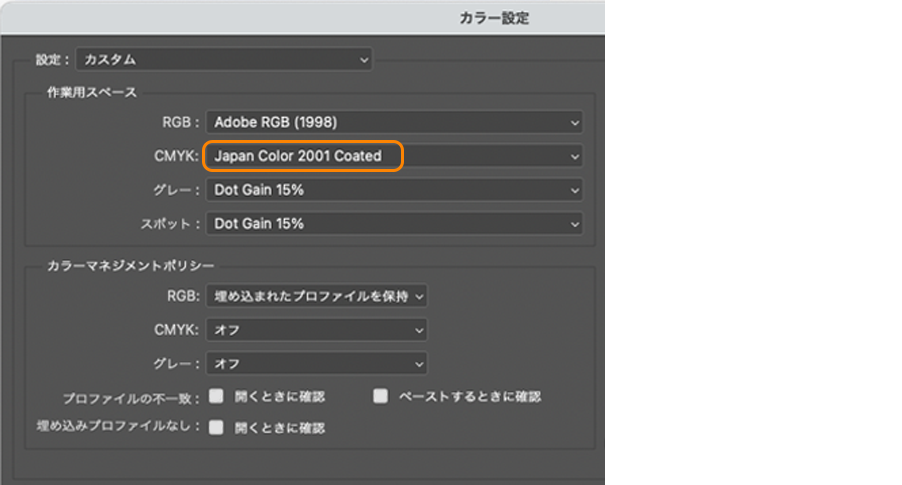Open the working space RGB dropdown Adobe RGB (1998)
The width and height of the screenshot is (902, 485).
pos(394,122)
